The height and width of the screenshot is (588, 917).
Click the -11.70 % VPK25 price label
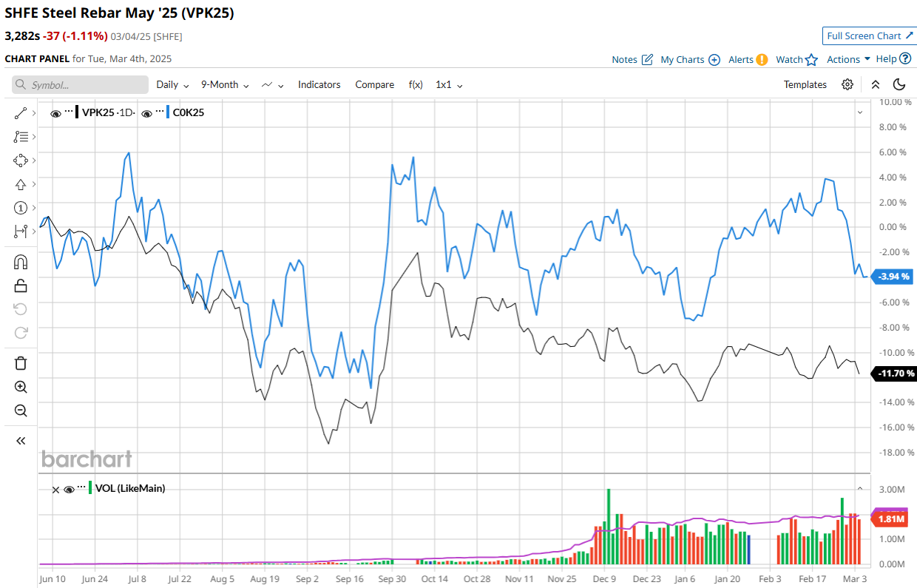[x=894, y=374]
